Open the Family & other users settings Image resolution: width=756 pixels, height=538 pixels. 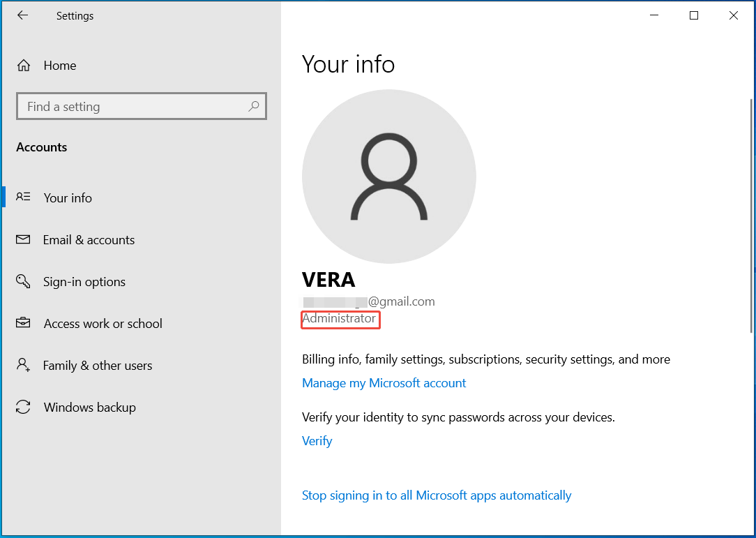pos(98,365)
